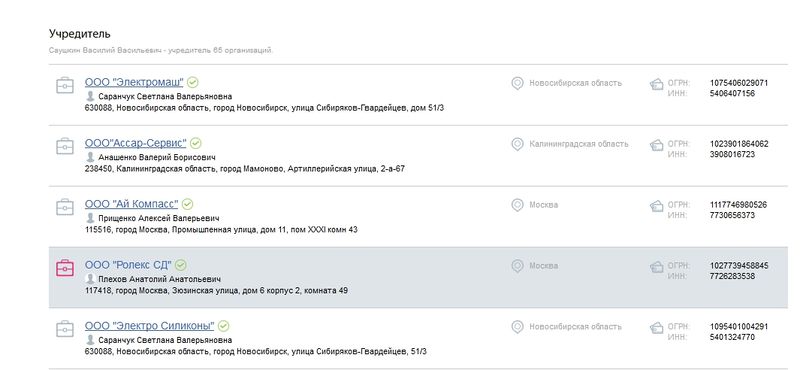Click green verified checkmark next to Ролекс СД
Screen dimensions: 800x370
pyautogui.click(x=181, y=265)
